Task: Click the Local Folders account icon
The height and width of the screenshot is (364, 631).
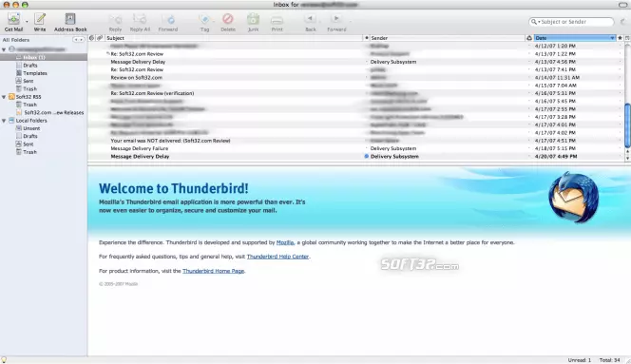Action: (11, 121)
